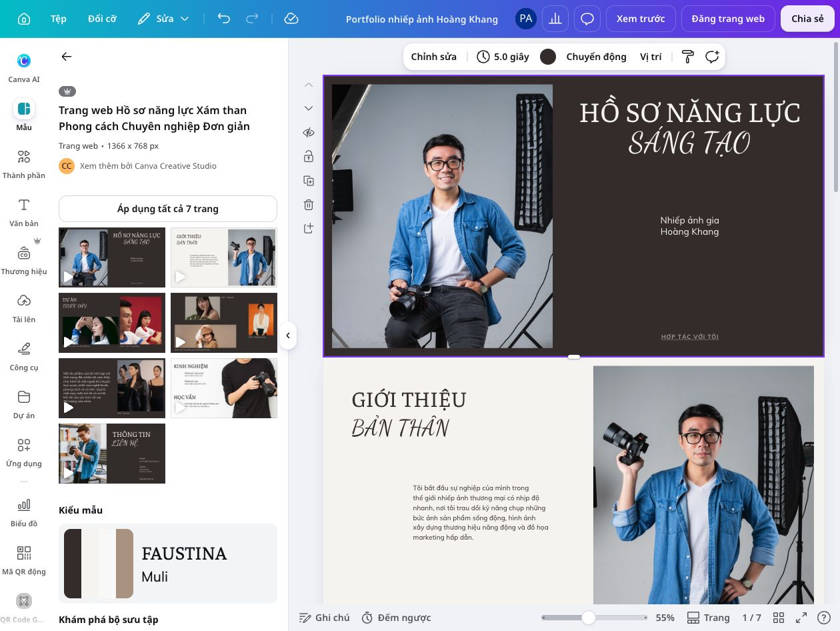Duplicate the current page
The image size is (840, 631).
308,181
